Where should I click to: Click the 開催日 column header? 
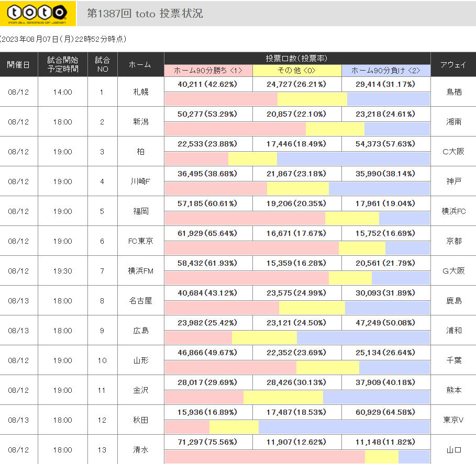point(18,64)
